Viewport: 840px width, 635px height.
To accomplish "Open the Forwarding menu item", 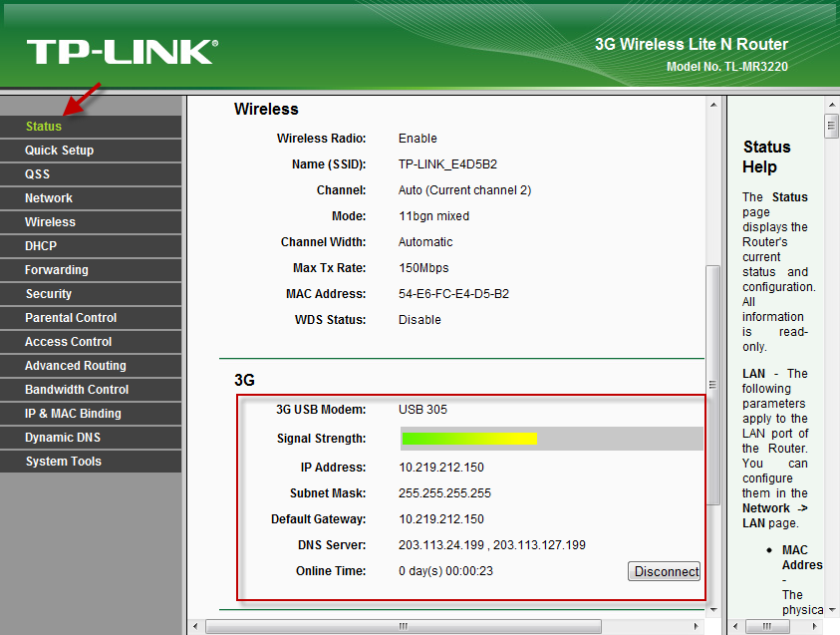I will 91,270.
